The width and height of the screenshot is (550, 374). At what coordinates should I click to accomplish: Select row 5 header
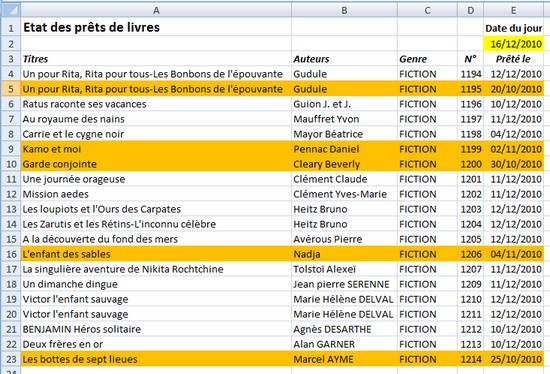pyautogui.click(x=11, y=89)
